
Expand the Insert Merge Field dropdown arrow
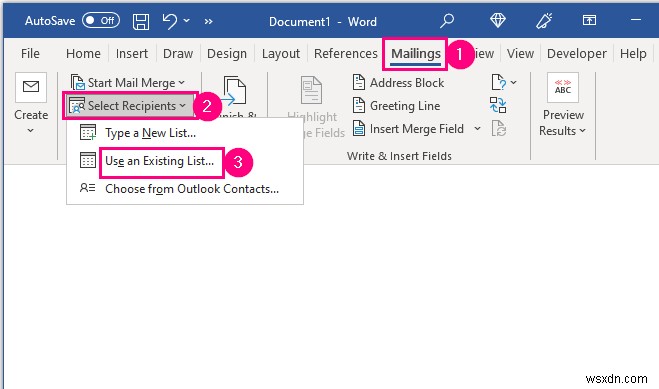pyautogui.click(x=477, y=128)
